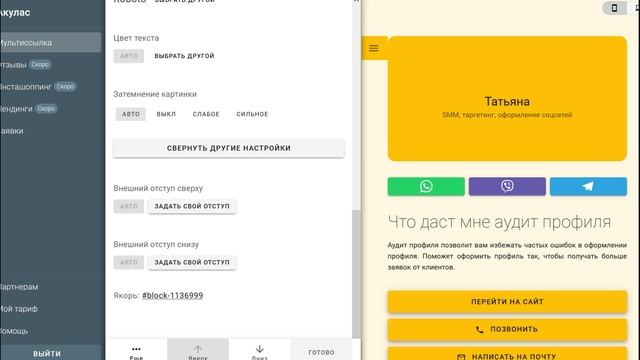Image resolution: width=640 pixels, height=360 pixels.
Task: Select АВТО for top outer margin
Action: tap(129, 206)
